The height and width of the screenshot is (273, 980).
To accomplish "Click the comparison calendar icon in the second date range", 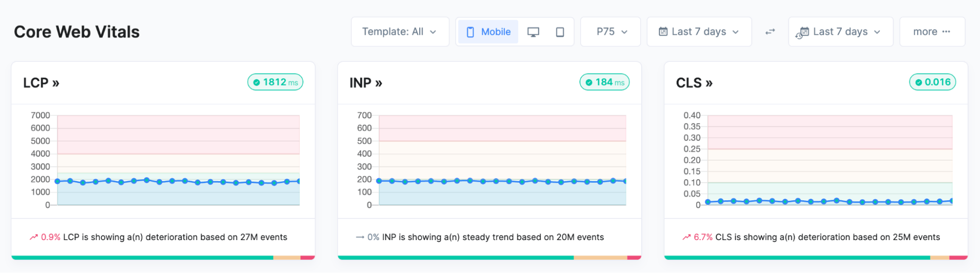I will 802,33.
